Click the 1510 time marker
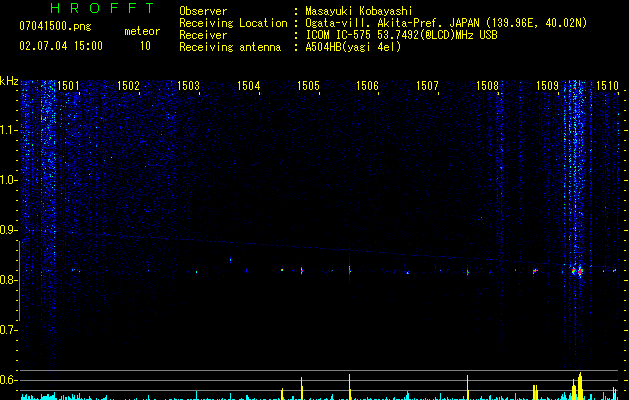 pyautogui.click(x=607, y=86)
